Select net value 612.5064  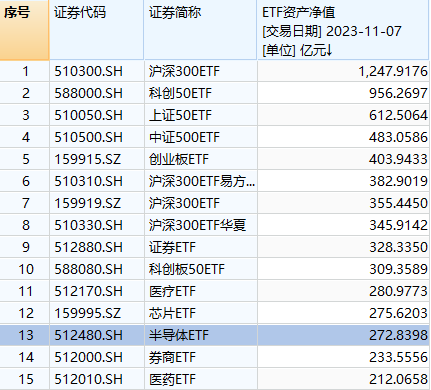343,115
